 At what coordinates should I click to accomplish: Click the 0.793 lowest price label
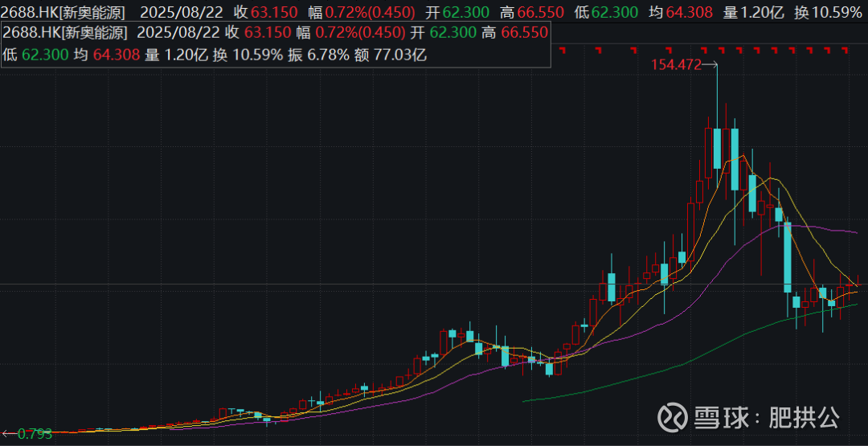coord(35,434)
